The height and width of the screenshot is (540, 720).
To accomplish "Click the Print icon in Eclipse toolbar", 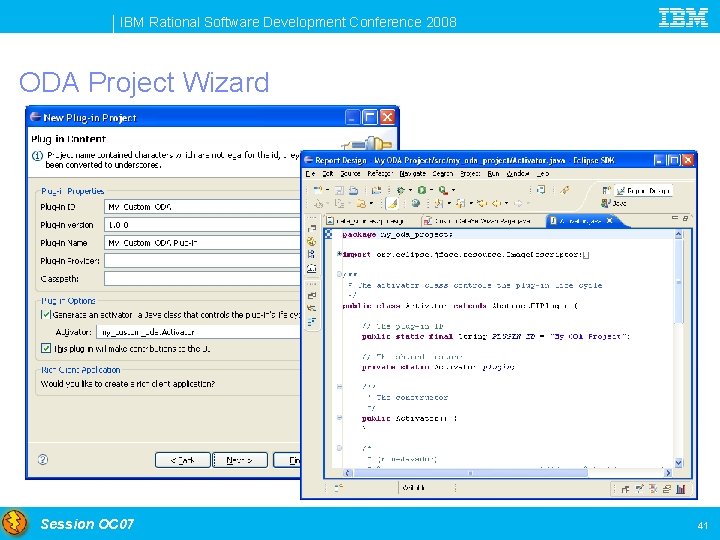I will [x=354, y=190].
